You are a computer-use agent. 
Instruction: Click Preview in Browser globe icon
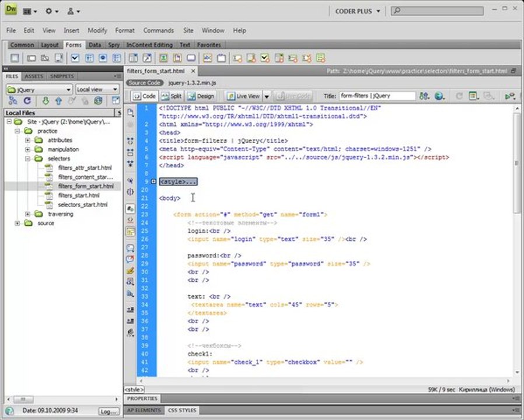click(439, 96)
